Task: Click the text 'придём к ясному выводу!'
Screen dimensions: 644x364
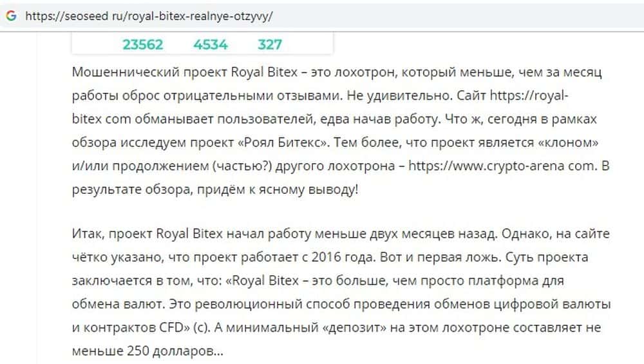Action: [x=278, y=189]
